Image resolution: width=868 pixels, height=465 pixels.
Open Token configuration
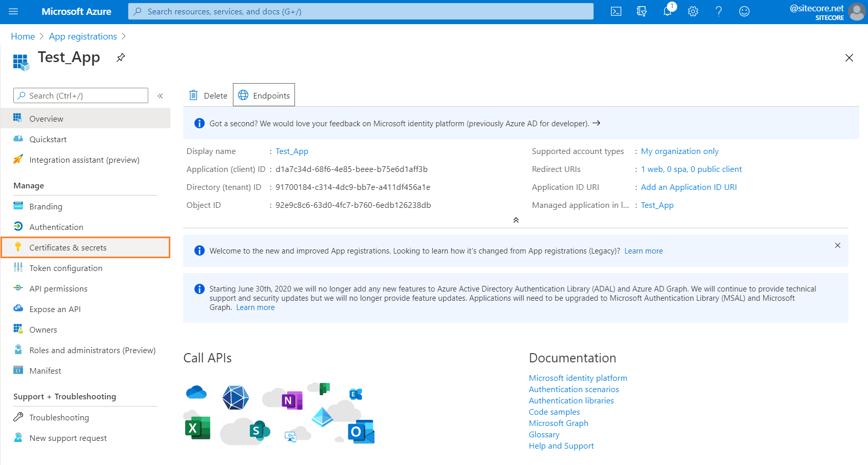(85, 268)
